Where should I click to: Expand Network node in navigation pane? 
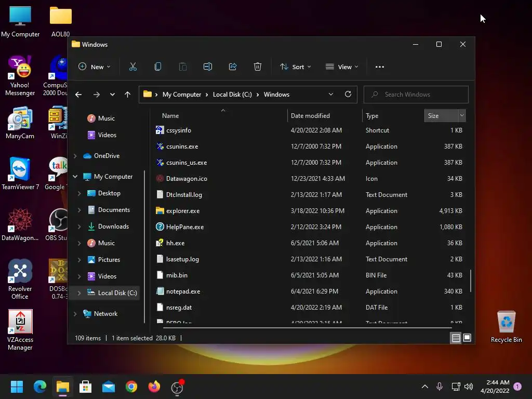75,314
